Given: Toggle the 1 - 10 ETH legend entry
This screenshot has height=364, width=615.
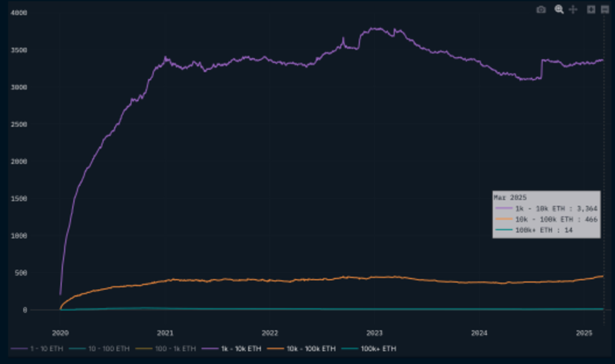Looking at the screenshot, I should click(46, 348).
